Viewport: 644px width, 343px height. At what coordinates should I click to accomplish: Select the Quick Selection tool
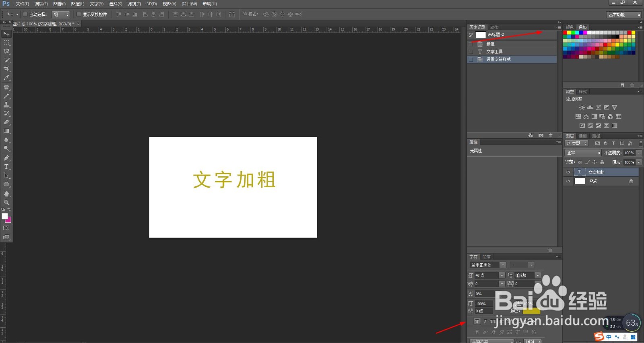point(6,60)
